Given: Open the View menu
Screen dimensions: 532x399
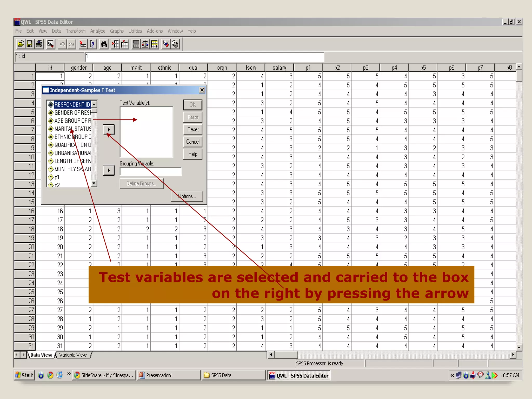Looking at the screenshot, I should (x=43, y=31).
